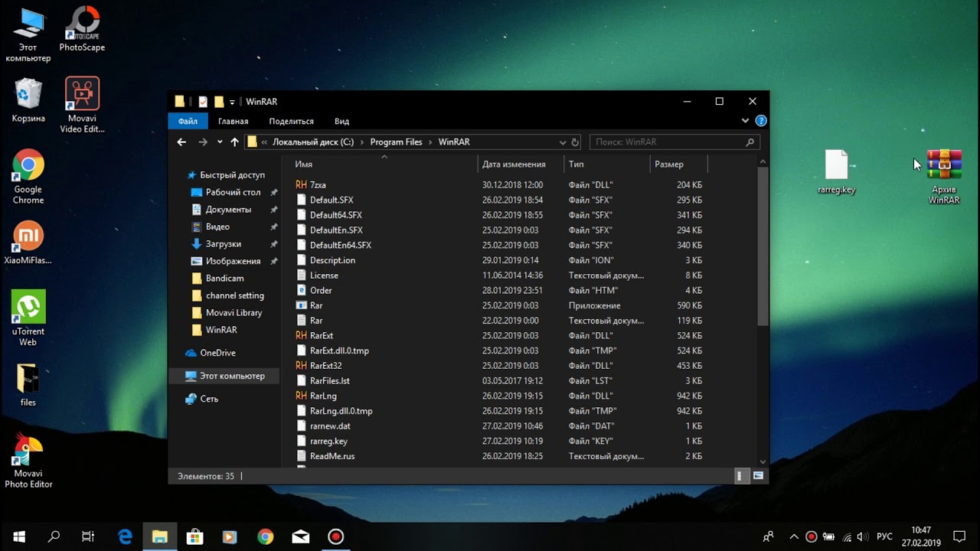
Task: Click Локальный диск (C:) breadcrumb
Action: pos(313,142)
